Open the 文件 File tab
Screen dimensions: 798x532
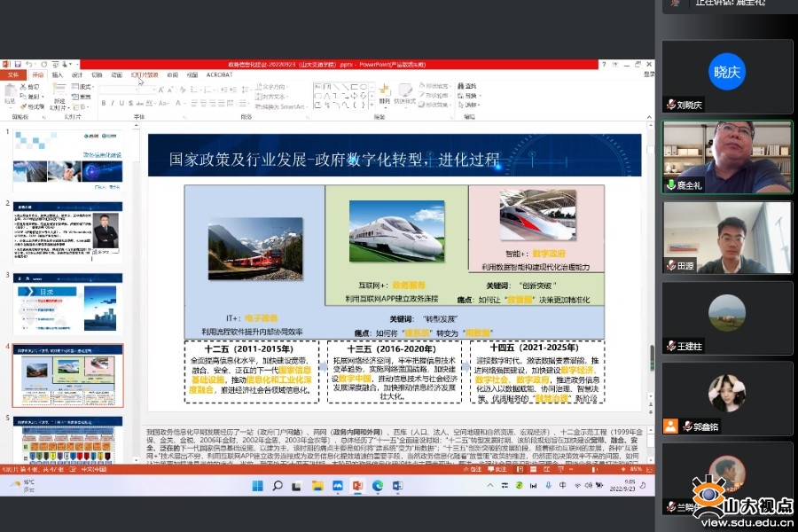coord(13,74)
